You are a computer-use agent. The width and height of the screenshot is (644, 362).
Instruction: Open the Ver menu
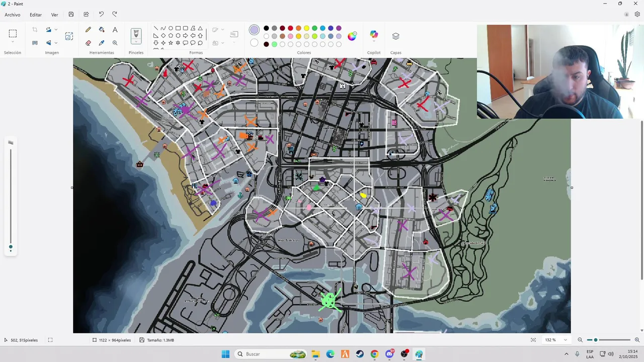tap(55, 15)
